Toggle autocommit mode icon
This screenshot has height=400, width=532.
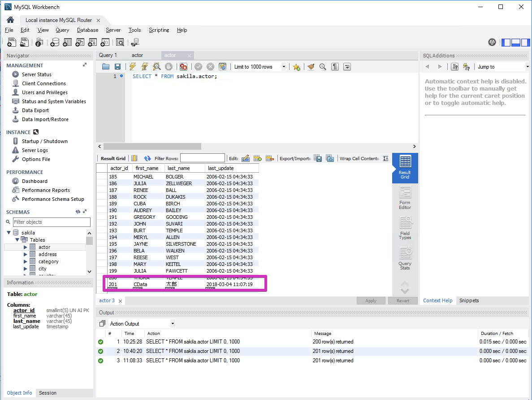(x=223, y=66)
